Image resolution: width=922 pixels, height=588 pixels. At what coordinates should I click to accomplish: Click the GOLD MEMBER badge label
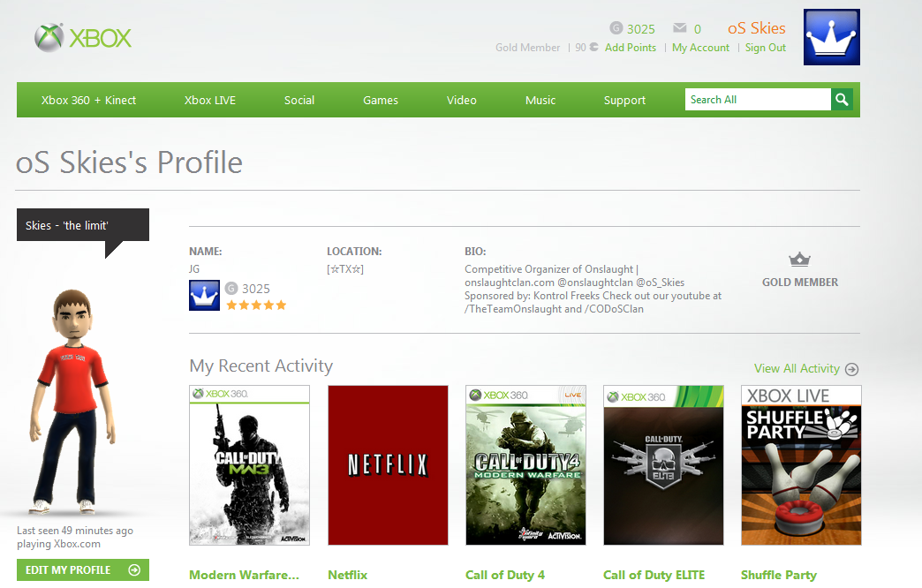click(x=800, y=283)
